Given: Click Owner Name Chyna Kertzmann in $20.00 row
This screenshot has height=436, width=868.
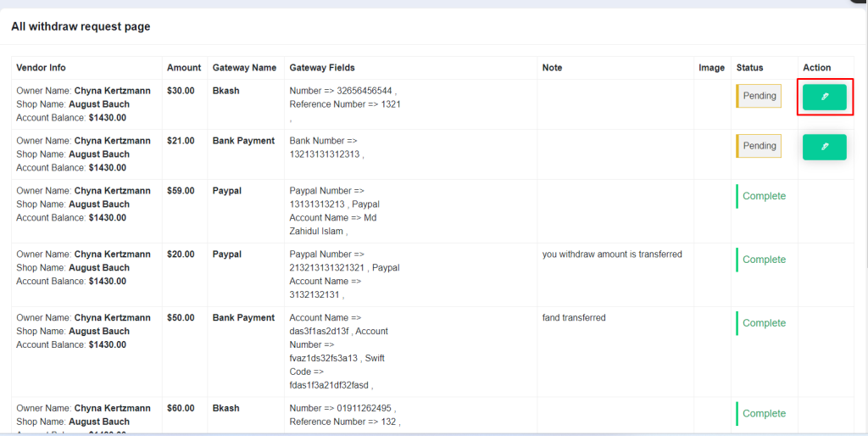Looking at the screenshot, I should pos(83,254).
